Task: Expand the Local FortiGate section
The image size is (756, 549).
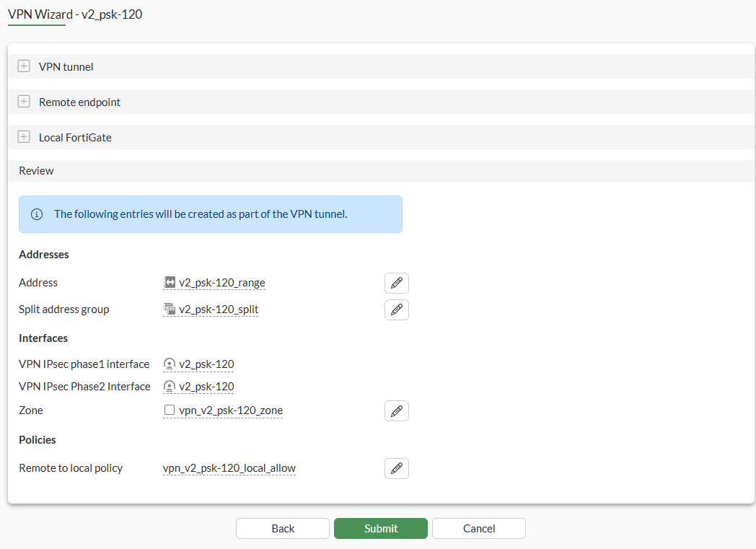Action: click(23, 136)
